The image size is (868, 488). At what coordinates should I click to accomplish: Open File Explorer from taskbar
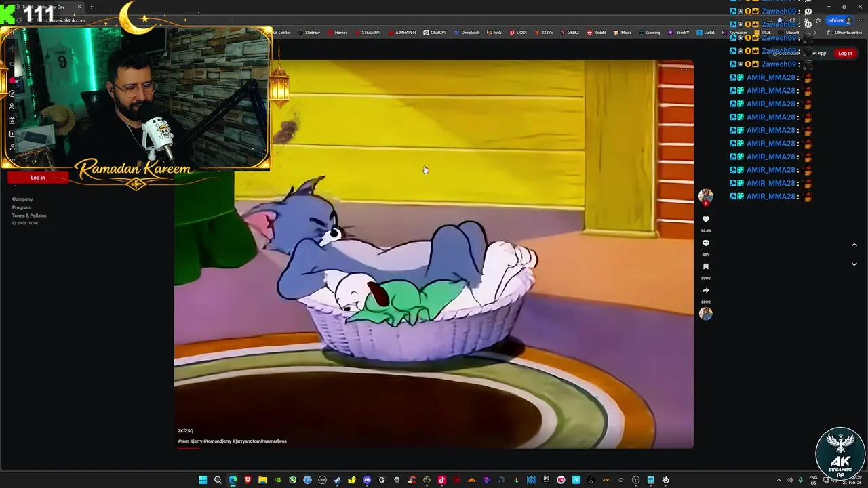(262, 480)
